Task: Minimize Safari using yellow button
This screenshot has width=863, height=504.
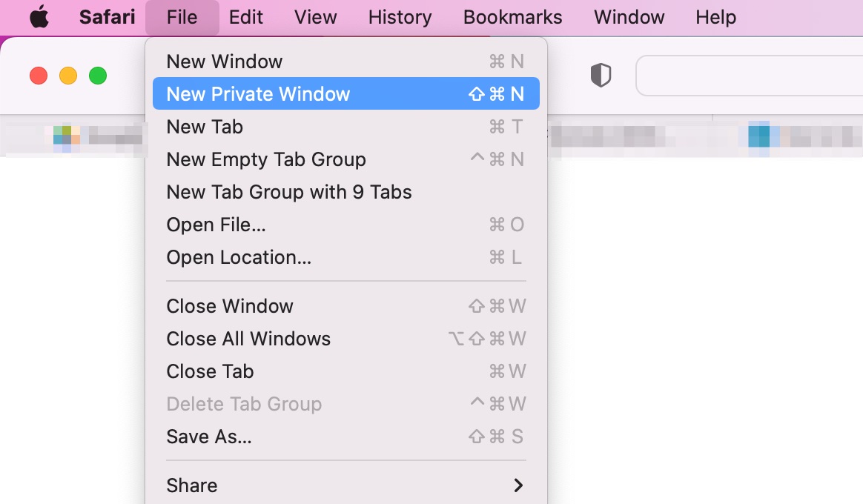Action: pyautogui.click(x=68, y=76)
